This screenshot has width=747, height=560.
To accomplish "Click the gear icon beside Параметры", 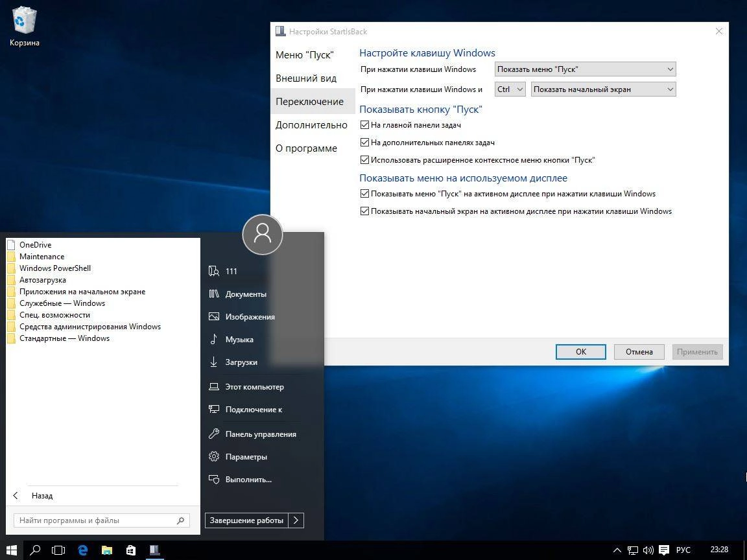I will point(214,457).
